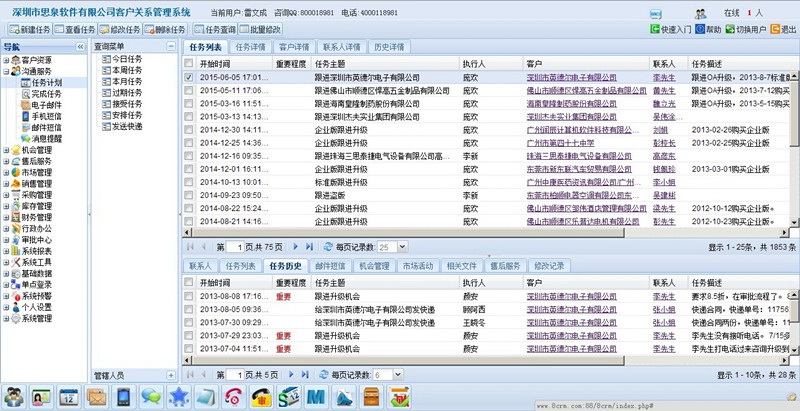Expand the 机会管理 tree node
The image size is (800, 411).
6,150
